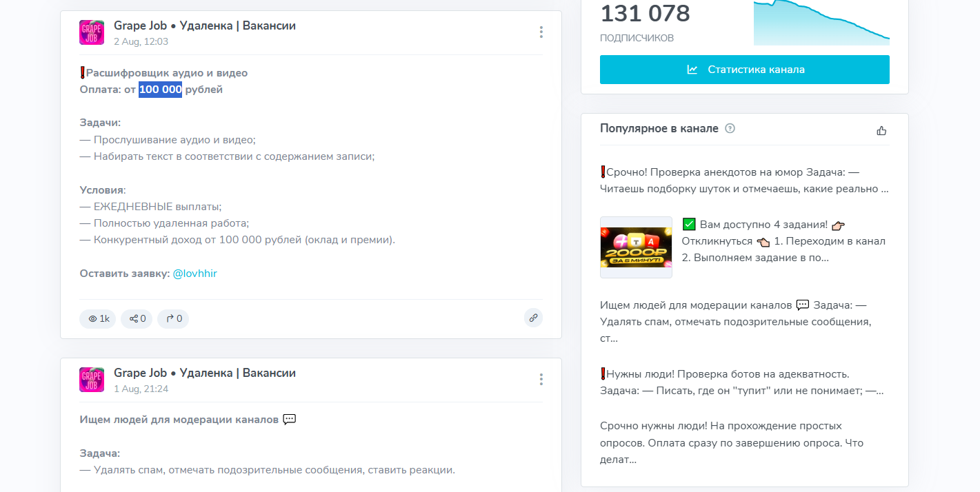Screen dimensions: 980x492
Task: Click highlighted 100 000 in salary line
Action: [x=161, y=90]
